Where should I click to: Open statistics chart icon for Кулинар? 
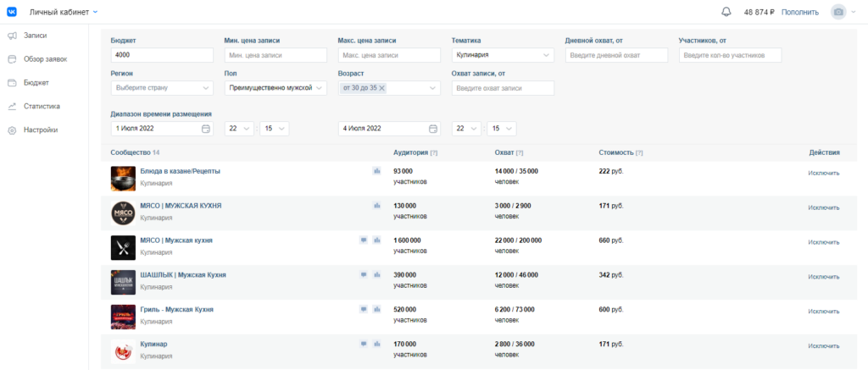point(376,344)
